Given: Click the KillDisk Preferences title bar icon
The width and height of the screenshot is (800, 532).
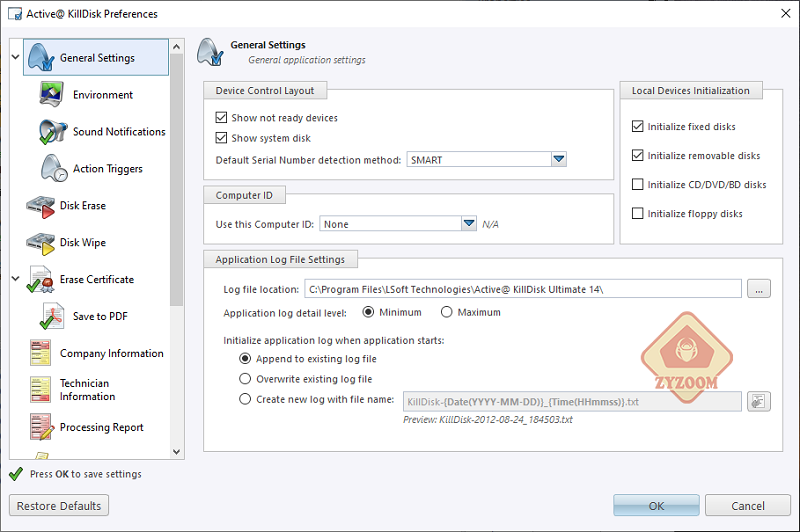Looking at the screenshot, I should click(15, 14).
